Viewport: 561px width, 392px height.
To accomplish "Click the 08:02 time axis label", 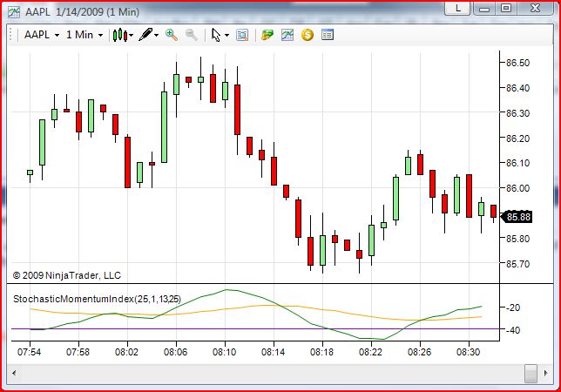I will pos(126,352).
